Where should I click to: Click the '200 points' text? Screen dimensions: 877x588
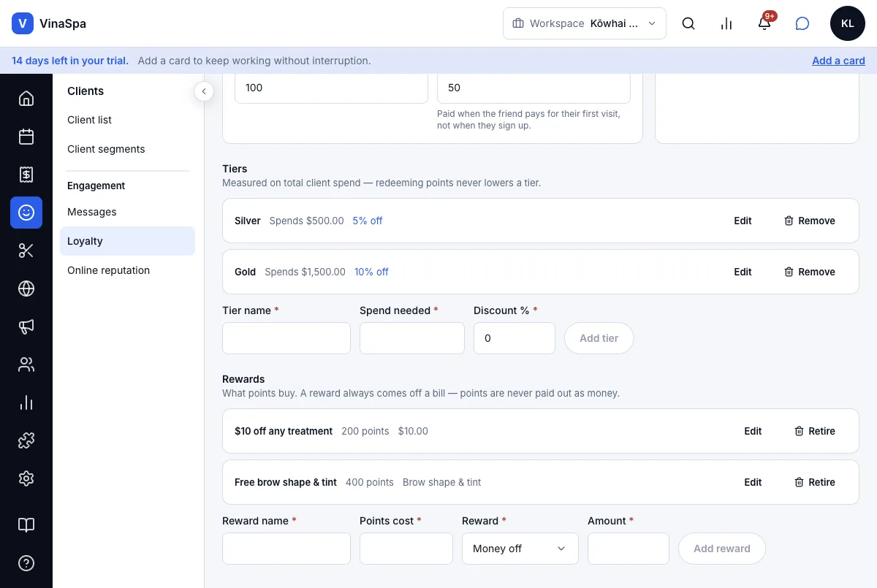(x=365, y=431)
